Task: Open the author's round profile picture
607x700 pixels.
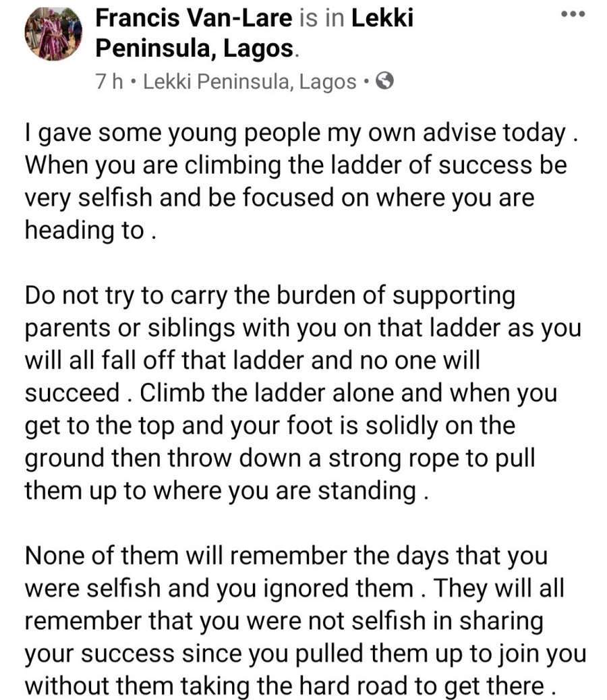Action: (x=53, y=34)
